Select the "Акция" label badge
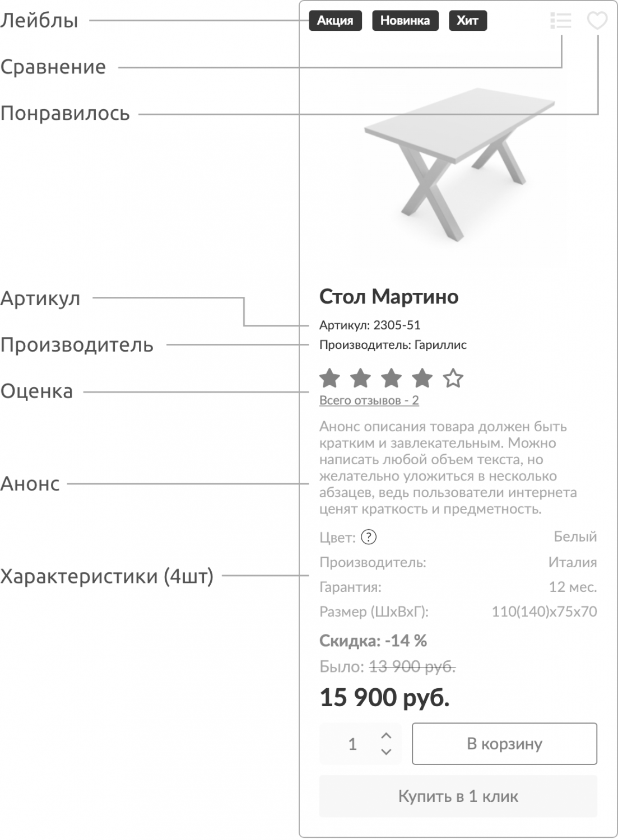 click(335, 21)
